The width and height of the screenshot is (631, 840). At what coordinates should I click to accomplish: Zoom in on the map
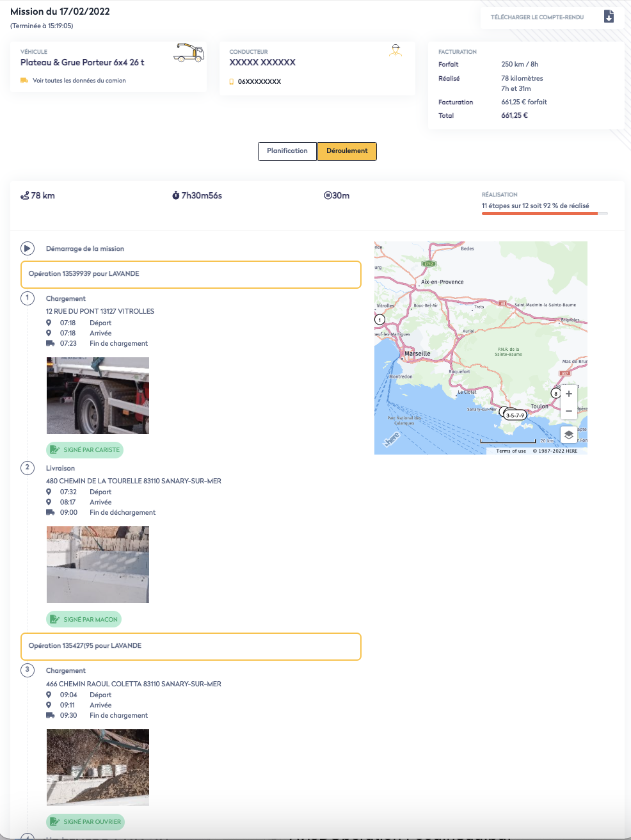pyautogui.click(x=568, y=394)
